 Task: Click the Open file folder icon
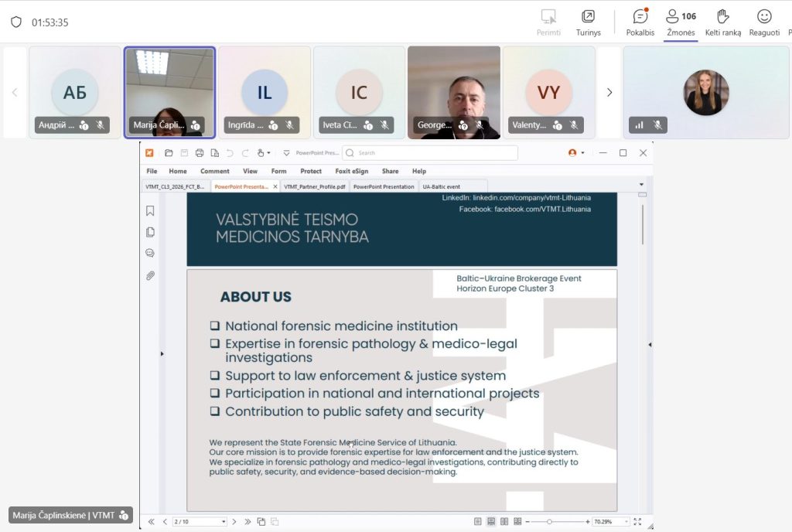click(169, 153)
